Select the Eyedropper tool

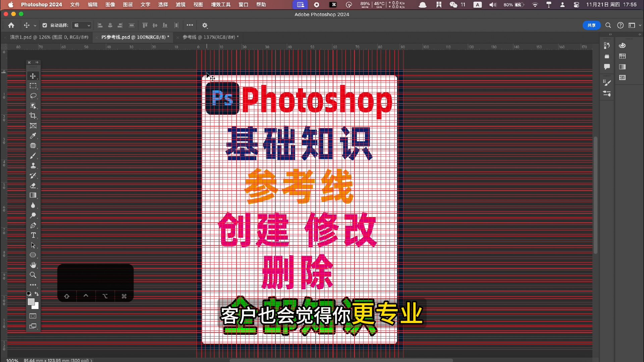33,136
